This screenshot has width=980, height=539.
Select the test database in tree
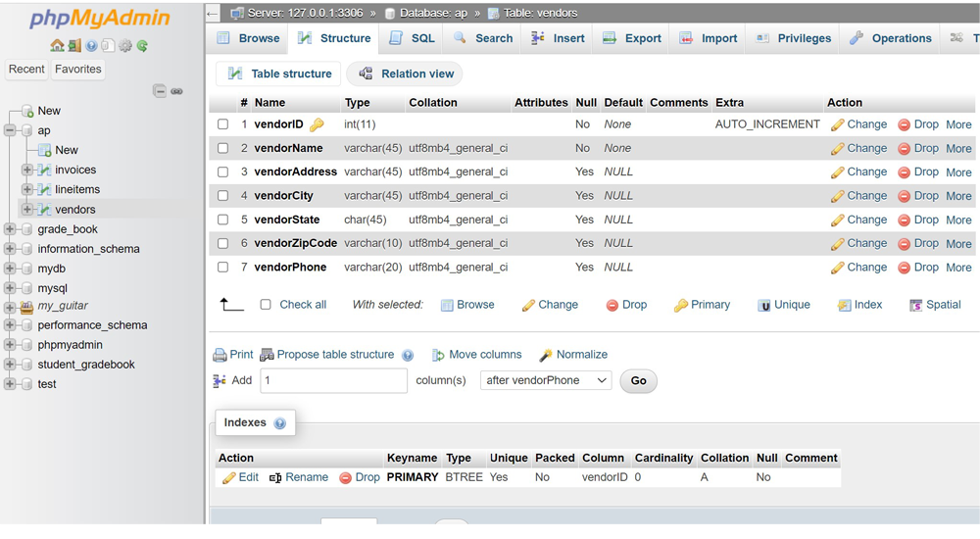47,384
